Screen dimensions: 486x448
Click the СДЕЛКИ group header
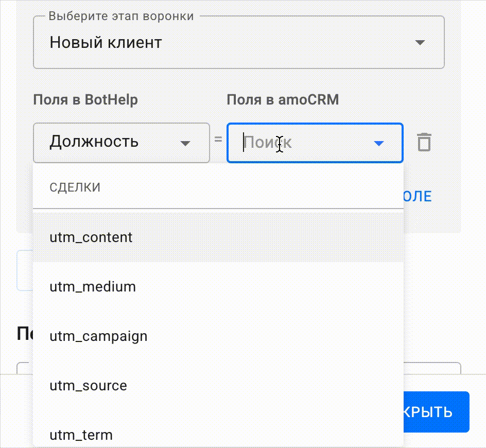click(75, 187)
